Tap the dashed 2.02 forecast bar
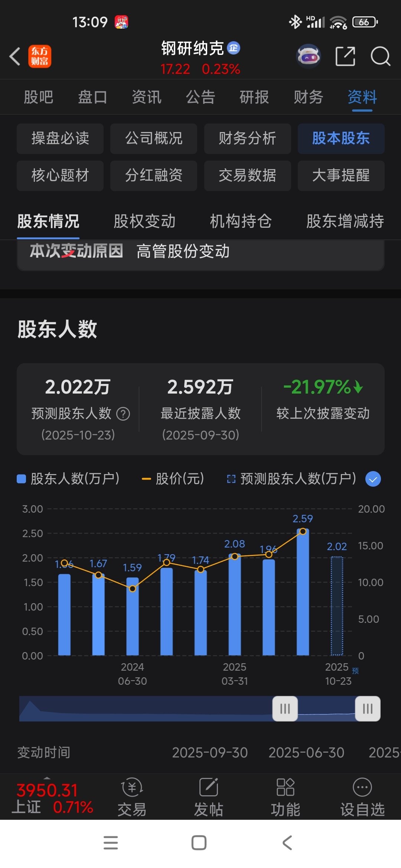This screenshot has width=401, height=868. click(337, 606)
